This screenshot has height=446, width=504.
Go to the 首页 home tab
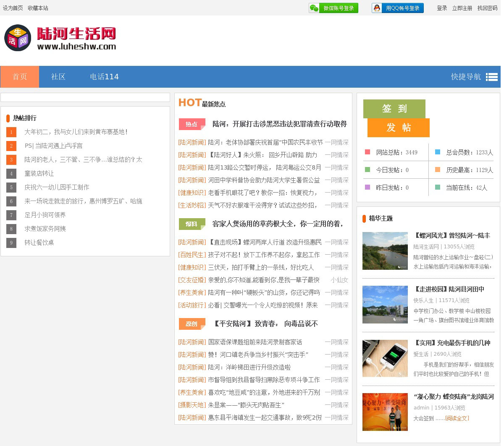pyautogui.click(x=20, y=77)
